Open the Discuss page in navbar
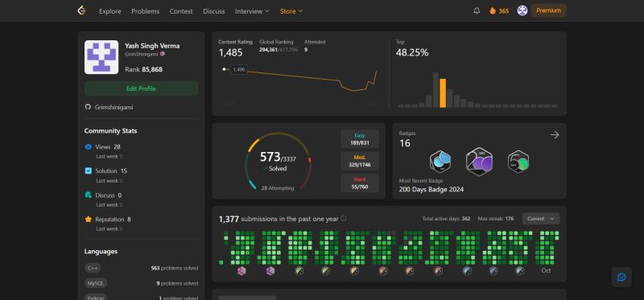 (x=214, y=11)
